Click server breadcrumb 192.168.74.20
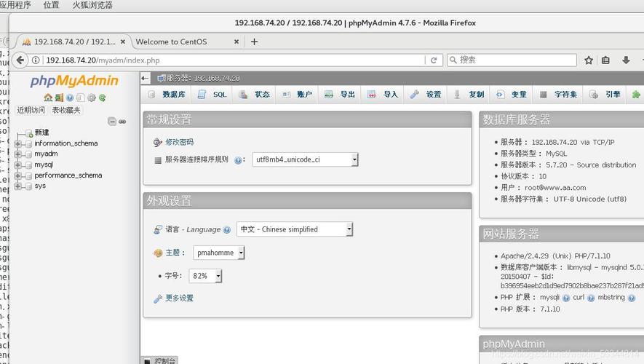Viewport: 644px width, 364px height. (x=217, y=78)
